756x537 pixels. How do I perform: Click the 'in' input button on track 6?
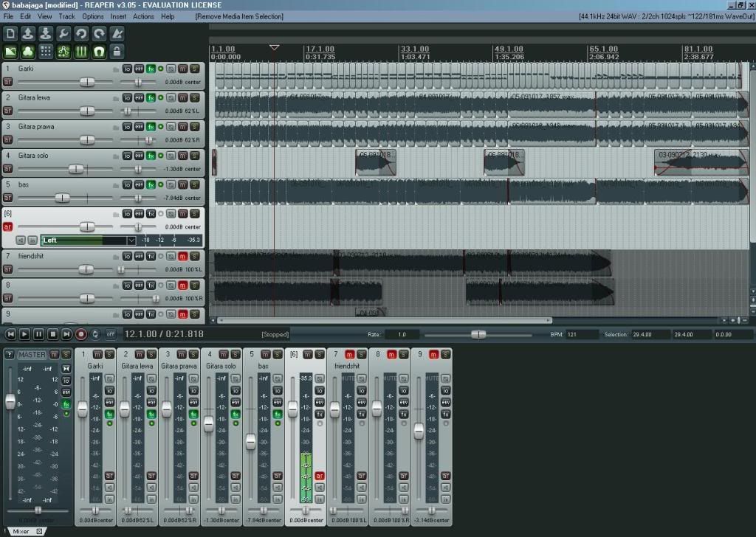click(32, 240)
